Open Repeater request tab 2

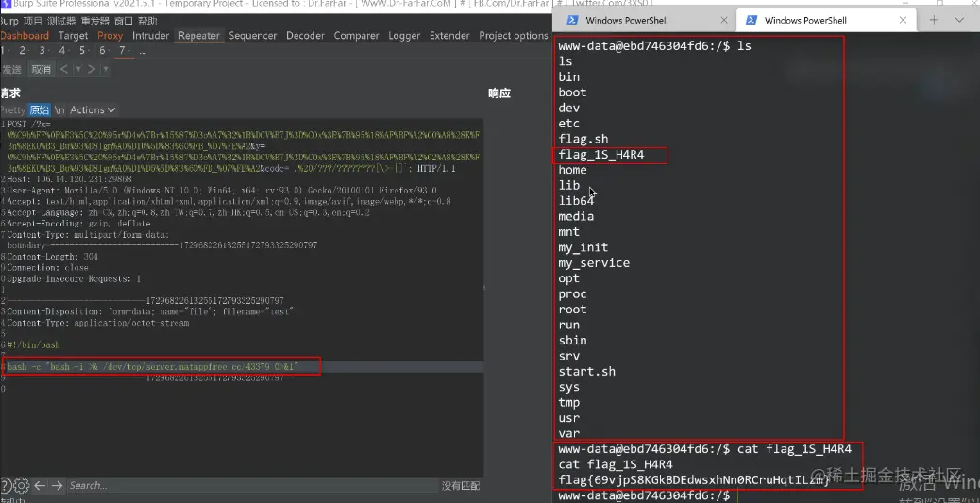point(23,51)
